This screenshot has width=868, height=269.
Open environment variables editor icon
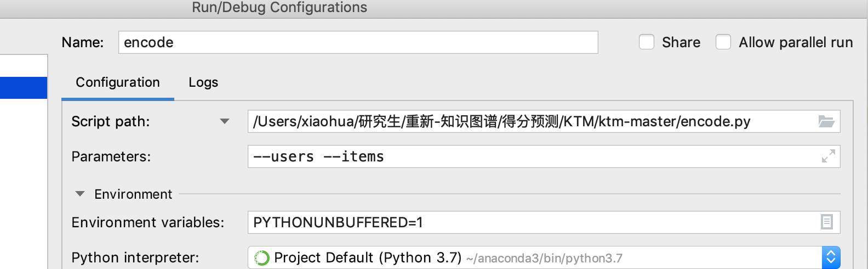(x=826, y=222)
